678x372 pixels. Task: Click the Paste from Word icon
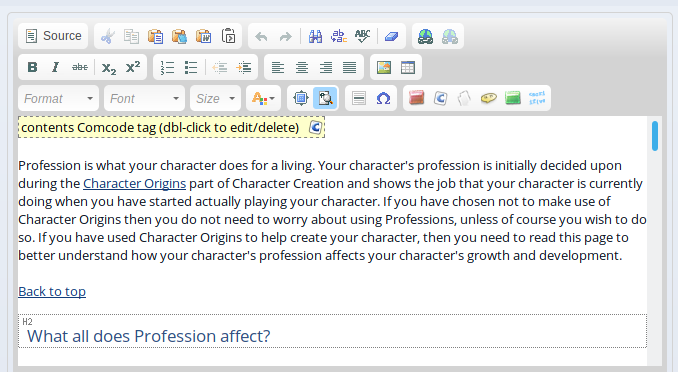tap(204, 36)
